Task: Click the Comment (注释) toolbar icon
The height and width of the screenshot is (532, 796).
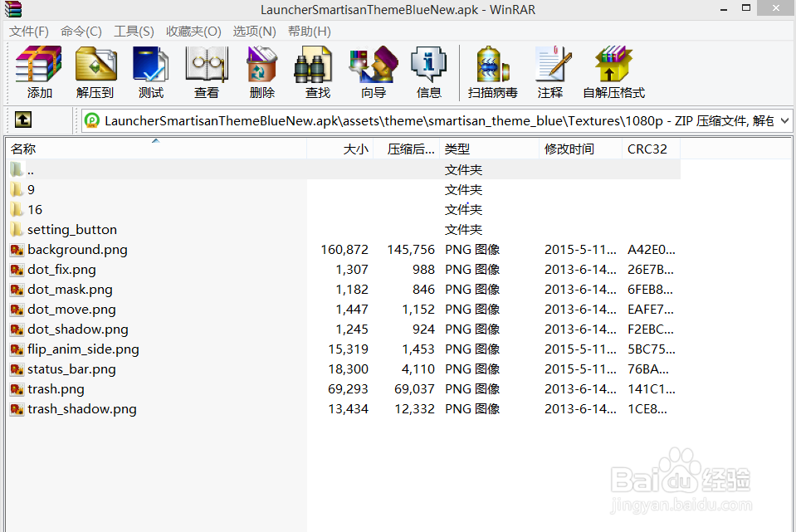Action: [553, 64]
